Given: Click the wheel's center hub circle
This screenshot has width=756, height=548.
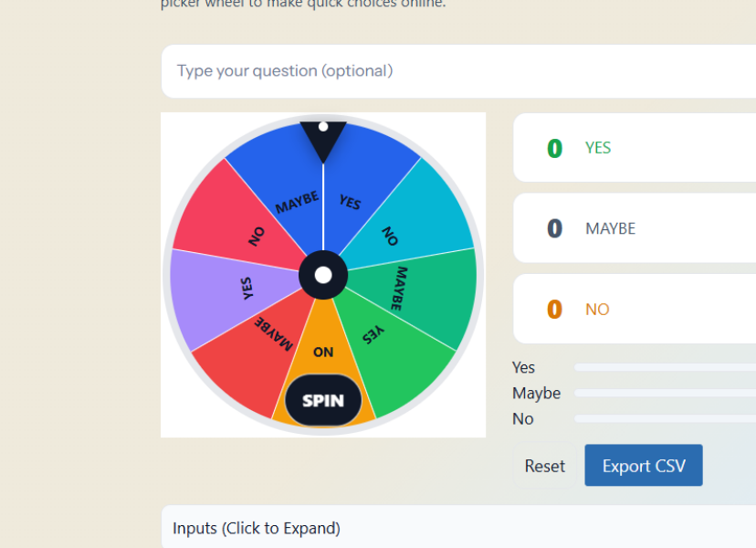Looking at the screenshot, I should point(323,275).
